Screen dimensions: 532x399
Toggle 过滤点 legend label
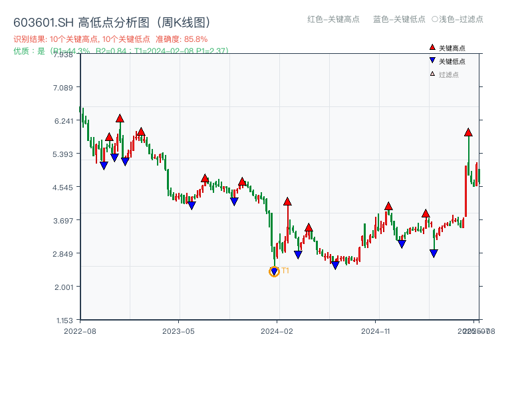coord(449,74)
